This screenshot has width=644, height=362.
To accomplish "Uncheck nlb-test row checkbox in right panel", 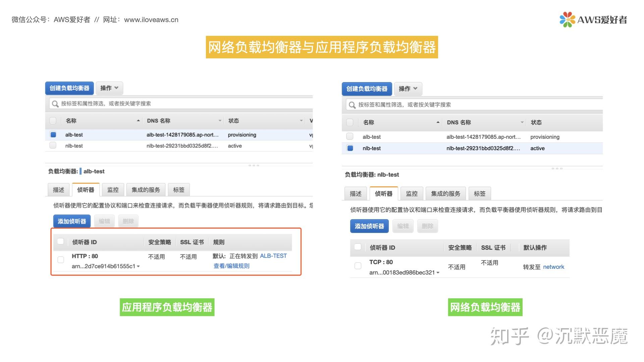I will (350, 148).
